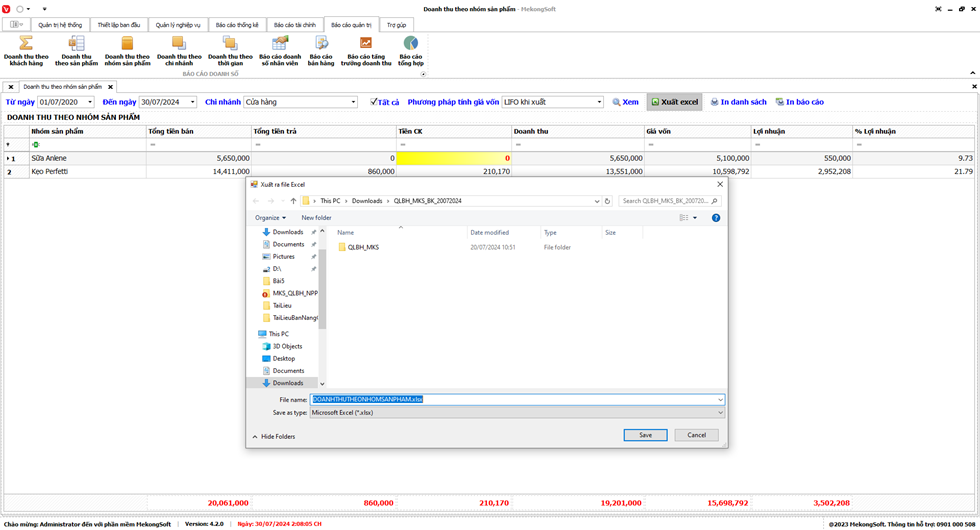980x530 pixels.
Task: Open the Save as type dropdown
Action: [x=720, y=412]
